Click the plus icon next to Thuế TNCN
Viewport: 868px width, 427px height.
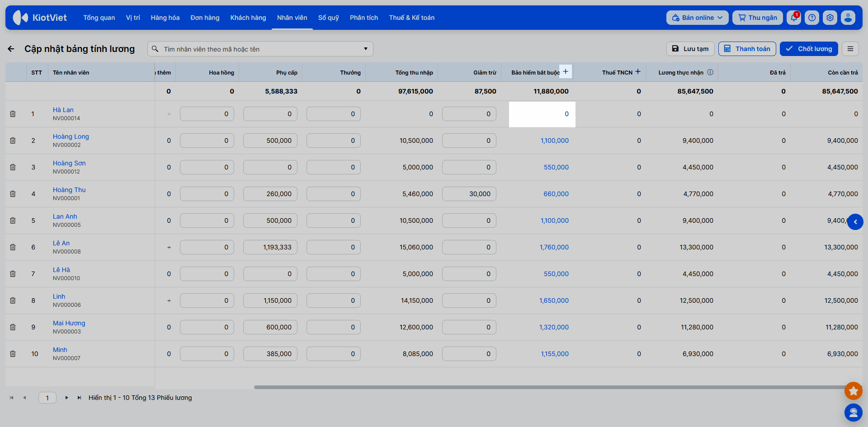tap(638, 72)
